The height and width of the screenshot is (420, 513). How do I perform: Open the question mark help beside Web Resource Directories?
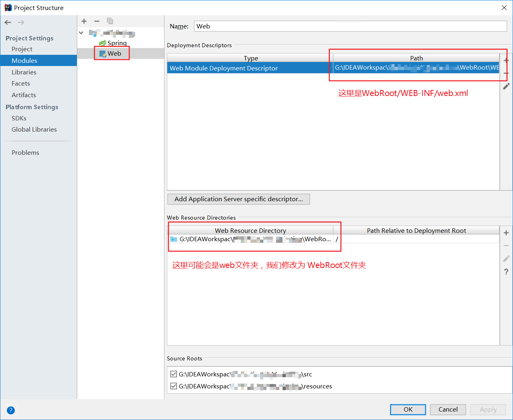pyautogui.click(x=506, y=272)
